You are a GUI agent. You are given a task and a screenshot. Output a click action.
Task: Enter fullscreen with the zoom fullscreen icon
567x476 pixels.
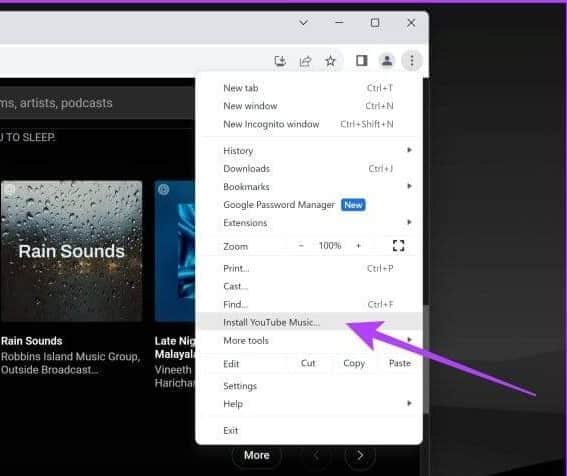tap(398, 246)
